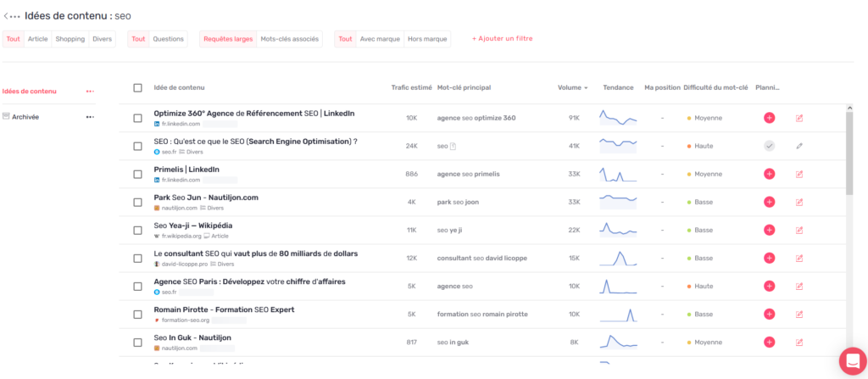This screenshot has height=379, width=868.
Task: Select the Article filter tab
Action: (x=37, y=39)
